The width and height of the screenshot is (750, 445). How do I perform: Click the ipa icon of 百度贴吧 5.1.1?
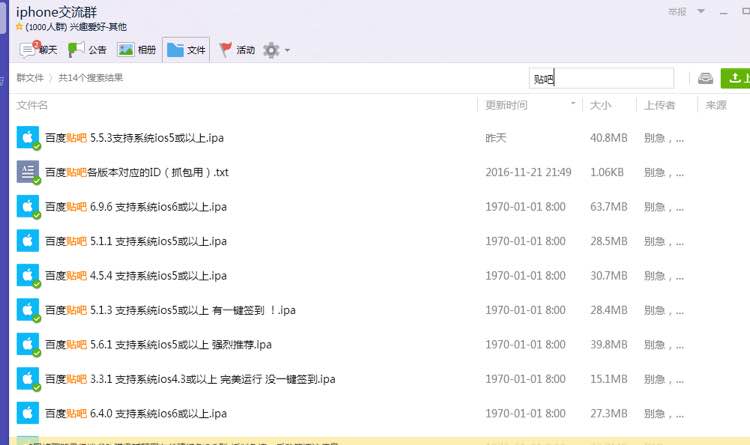tap(28, 241)
